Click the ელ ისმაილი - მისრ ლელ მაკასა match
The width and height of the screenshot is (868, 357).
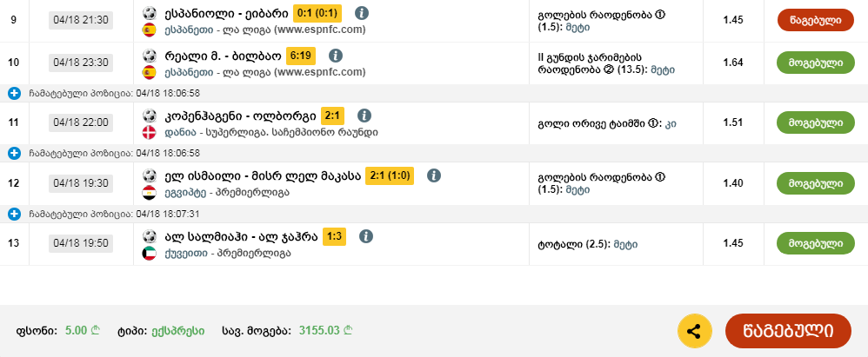pos(249,175)
